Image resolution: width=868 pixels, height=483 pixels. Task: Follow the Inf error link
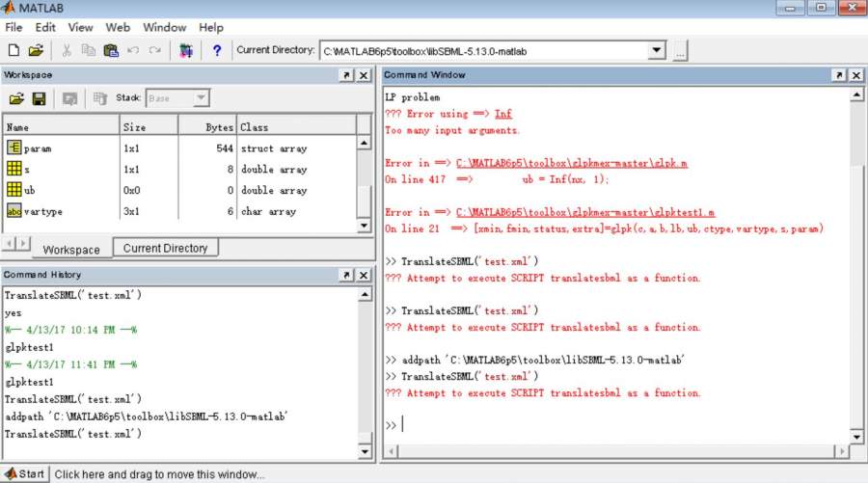(x=503, y=114)
